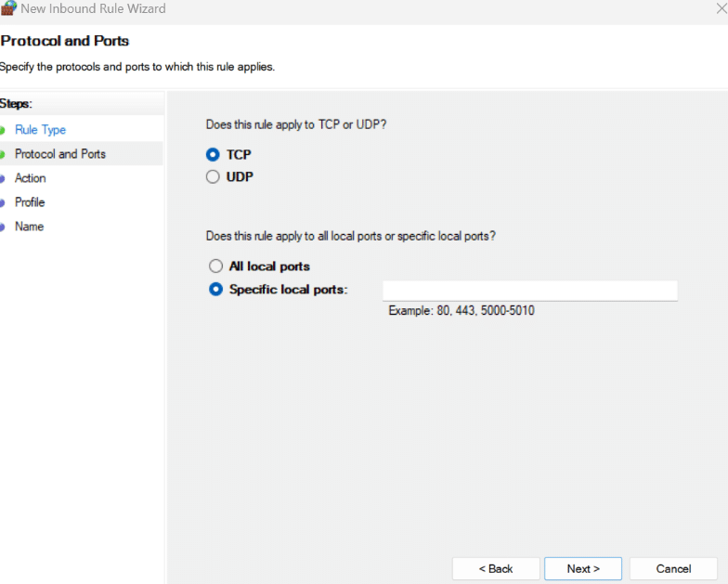Click the Next > button

click(x=583, y=568)
